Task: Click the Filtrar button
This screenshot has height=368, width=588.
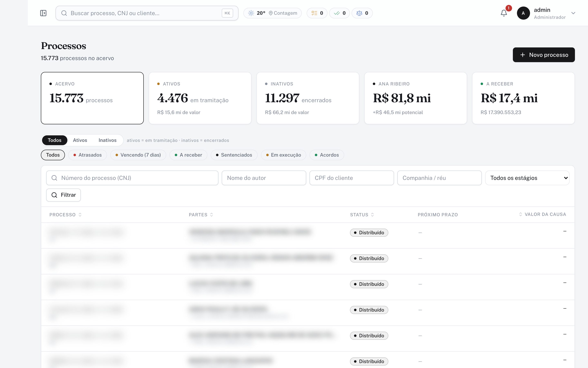Action: click(63, 195)
